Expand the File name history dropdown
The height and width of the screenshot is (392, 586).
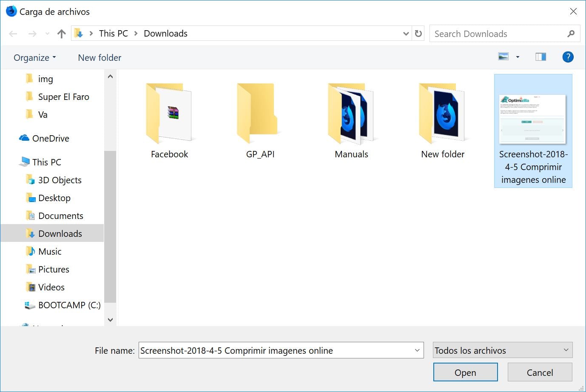[417, 350]
